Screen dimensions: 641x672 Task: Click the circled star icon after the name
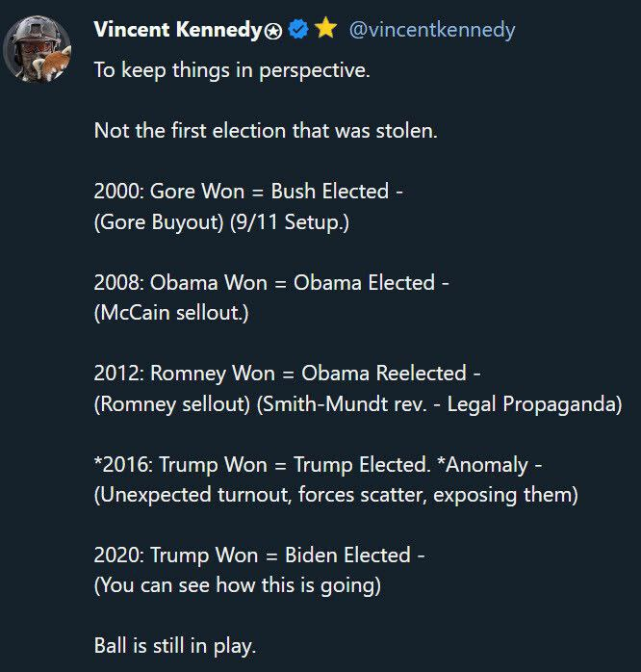click(x=274, y=31)
